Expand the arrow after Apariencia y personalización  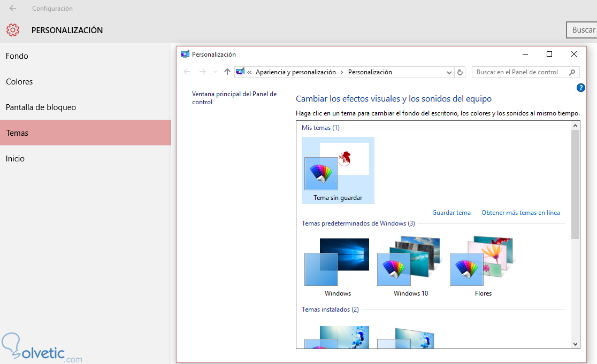coord(342,72)
